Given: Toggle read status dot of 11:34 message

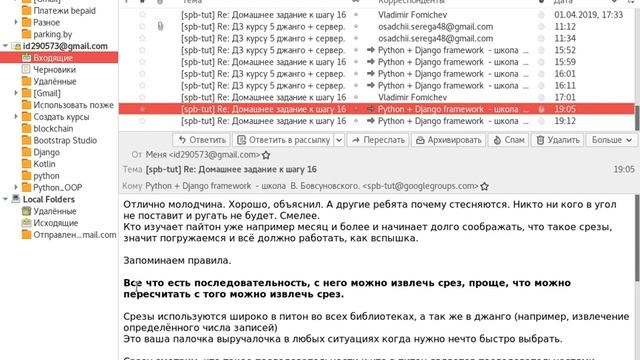Looking at the screenshot, I should click(x=356, y=38).
